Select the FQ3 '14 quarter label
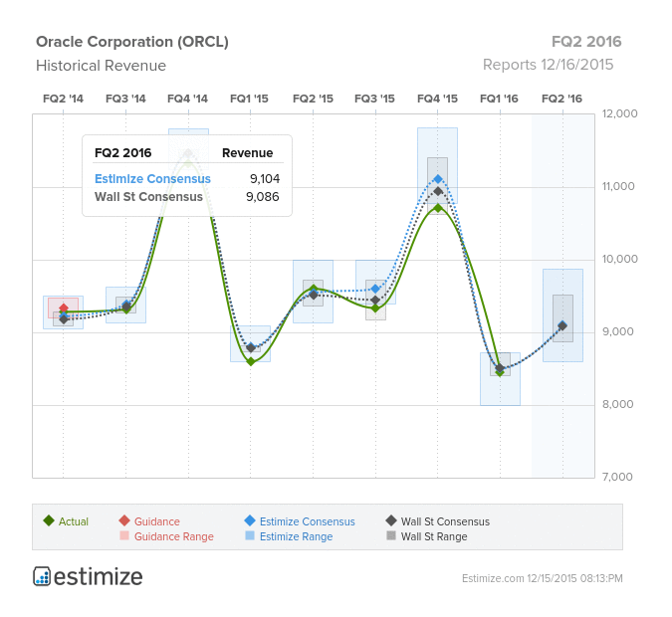 (125, 99)
